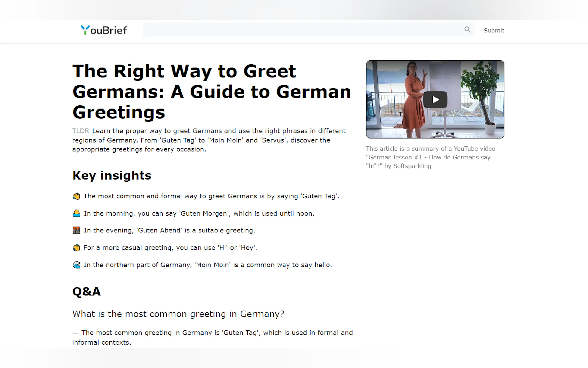The height and width of the screenshot is (368, 588).
Task: Click the 'Guten Tag' formal greeting insight text
Action: tap(211, 196)
